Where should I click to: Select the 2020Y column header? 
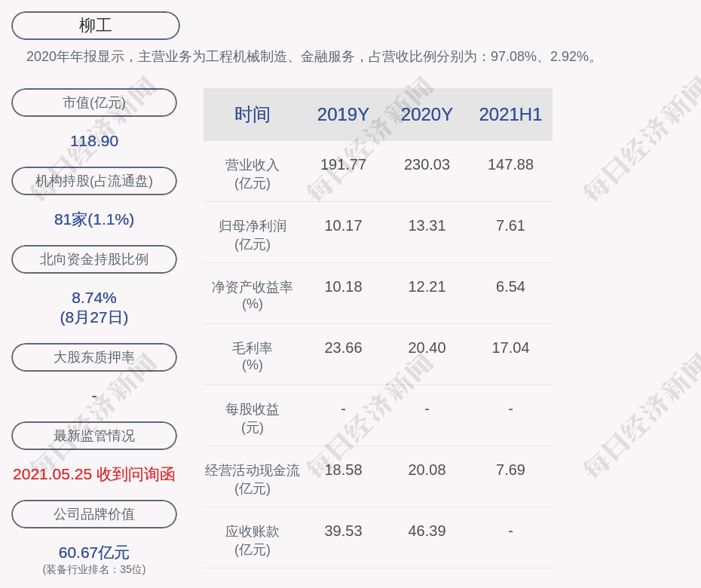pyautogui.click(x=427, y=115)
